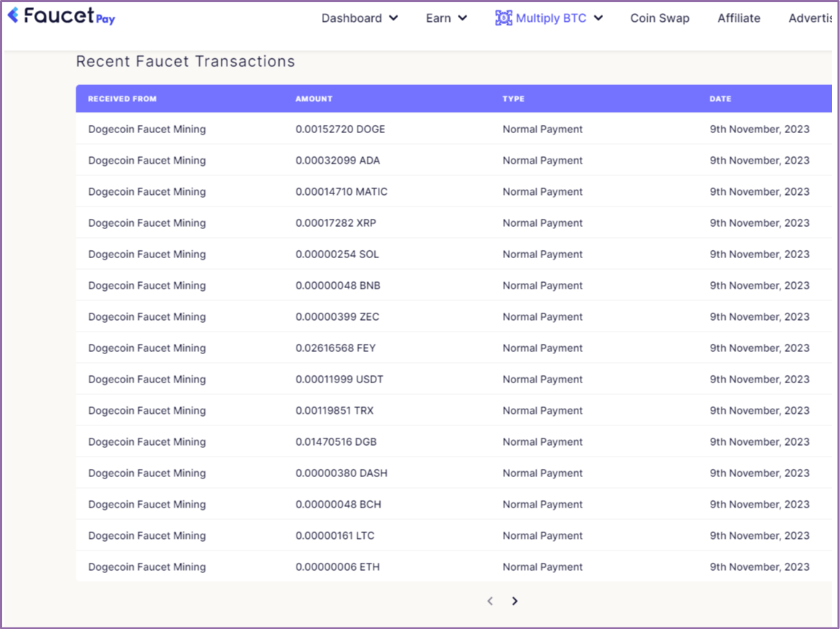This screenshot has width=840, height=629.
Task: Open the Dashboard menu
Action: tap(360, 18)
